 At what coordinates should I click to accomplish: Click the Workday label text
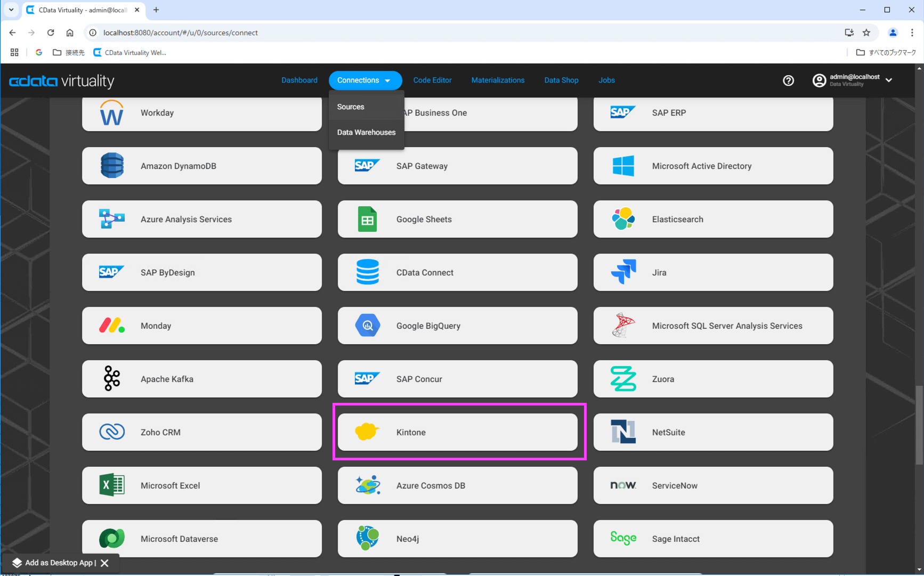(157, 112)
